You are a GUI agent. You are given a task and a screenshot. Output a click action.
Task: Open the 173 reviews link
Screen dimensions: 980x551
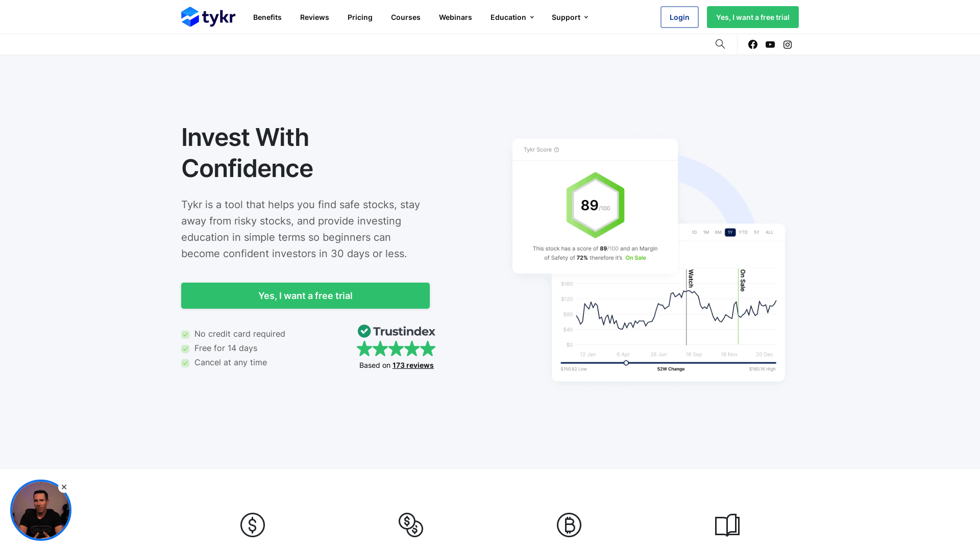point(413,365)
